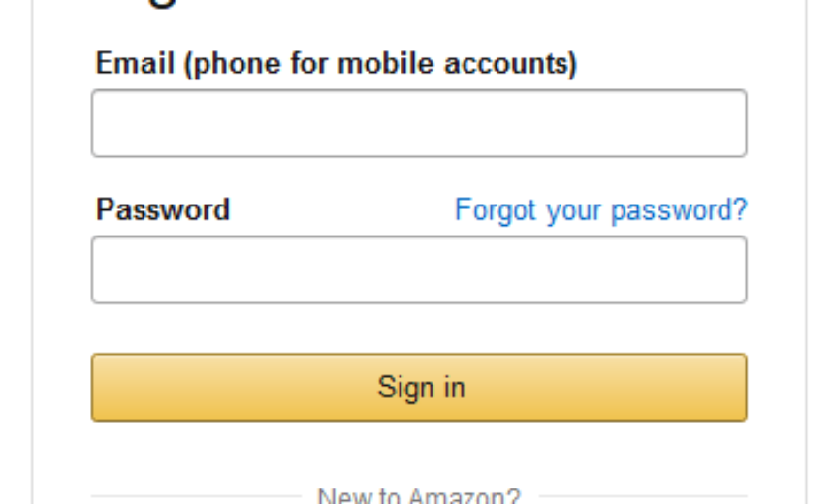
Task: Click the New to Amazon? text
Action: click(419, 495)
